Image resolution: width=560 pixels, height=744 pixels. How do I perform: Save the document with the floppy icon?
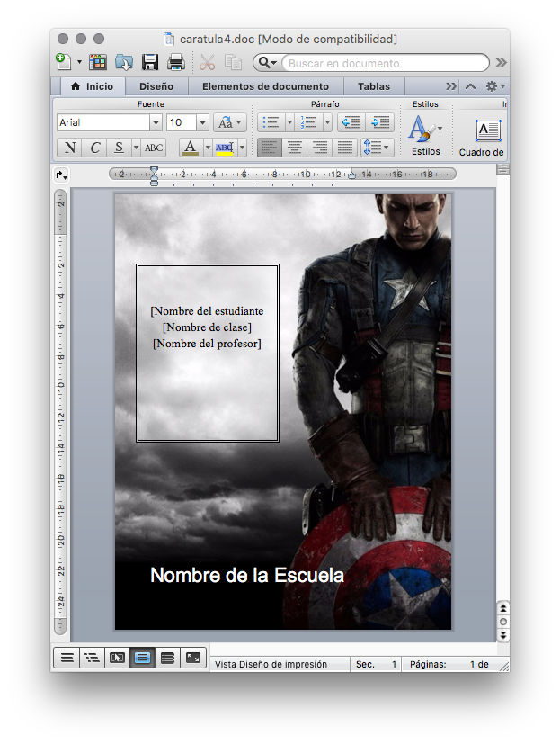pyautogui.click(x=150, y=62)
